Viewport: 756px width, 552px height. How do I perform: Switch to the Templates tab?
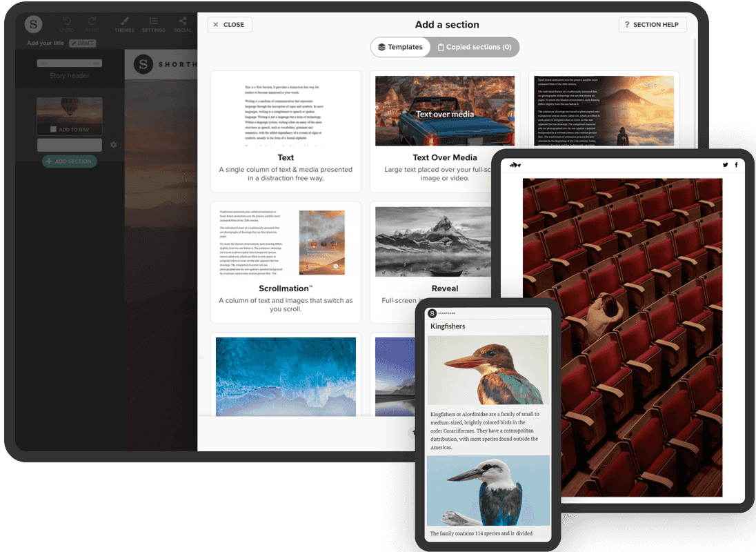point(401,47)
